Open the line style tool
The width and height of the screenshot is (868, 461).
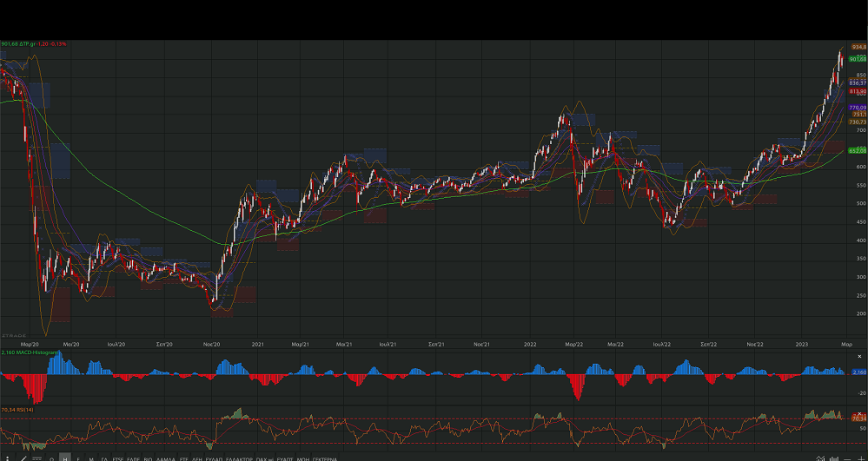[x=37, y=458]
